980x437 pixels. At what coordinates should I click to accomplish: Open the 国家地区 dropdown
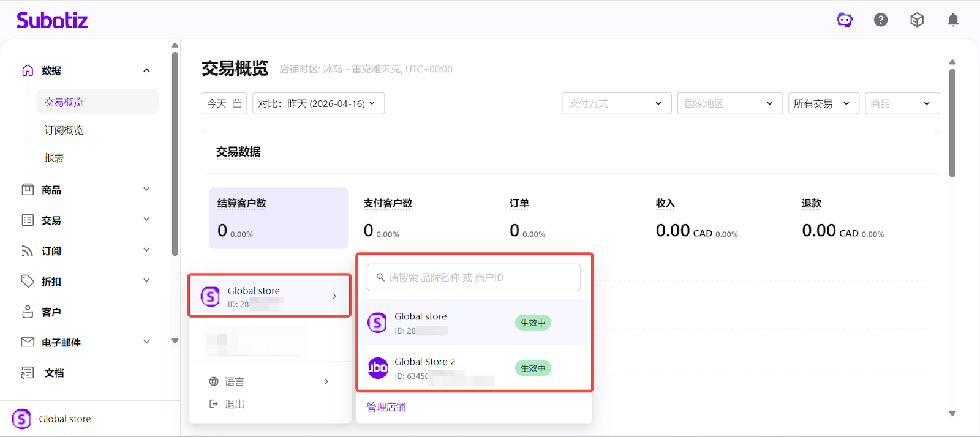(x=729, y=103)
